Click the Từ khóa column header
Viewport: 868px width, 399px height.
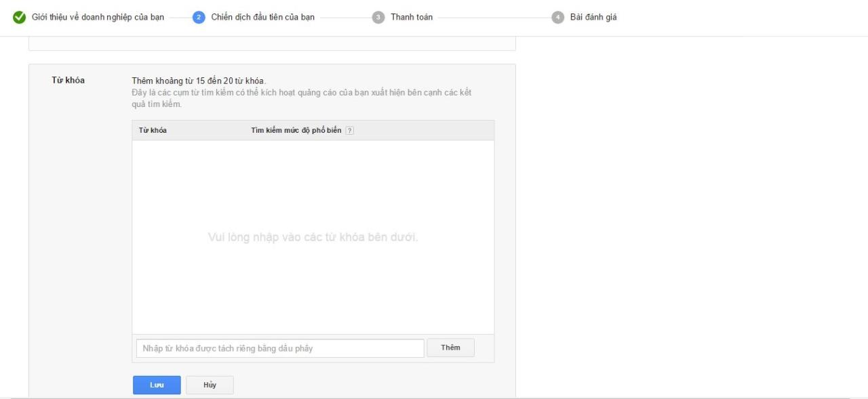click(x=153, y=130)
